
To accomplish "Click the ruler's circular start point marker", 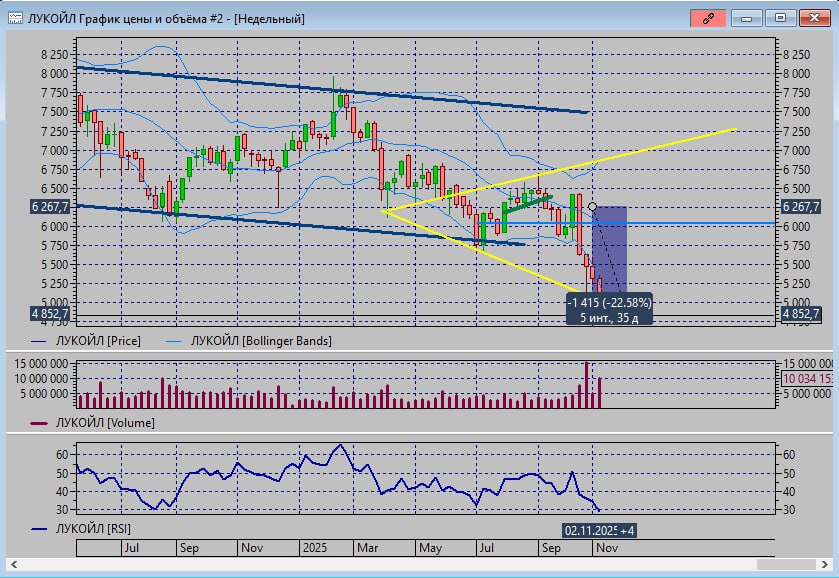I will coord(593,207).
